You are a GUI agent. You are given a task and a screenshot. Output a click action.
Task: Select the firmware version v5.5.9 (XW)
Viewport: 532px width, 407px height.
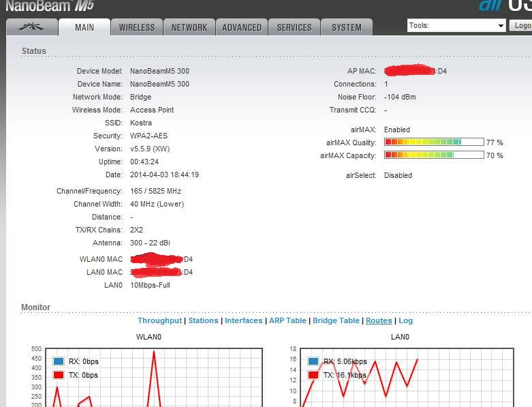pyautogui.click(x=150, y=149)
